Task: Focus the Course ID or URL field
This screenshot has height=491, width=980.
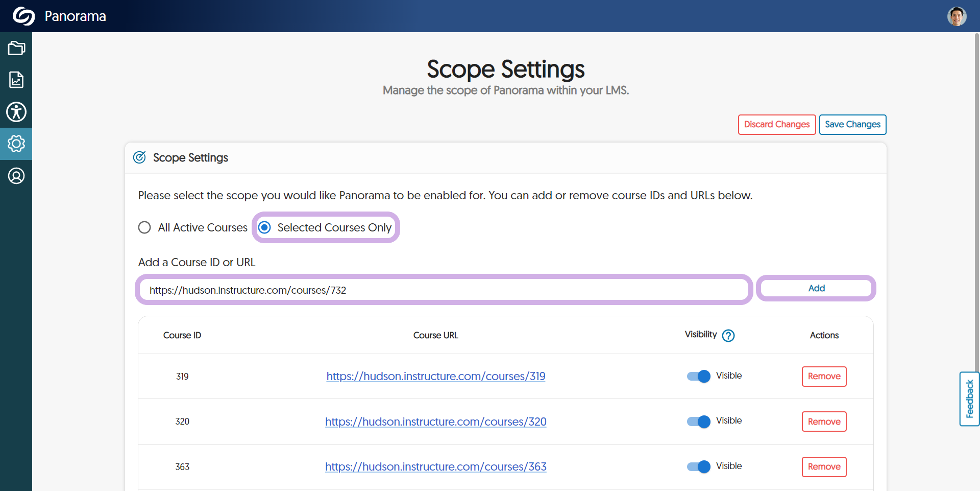Action: click(444, 290)
